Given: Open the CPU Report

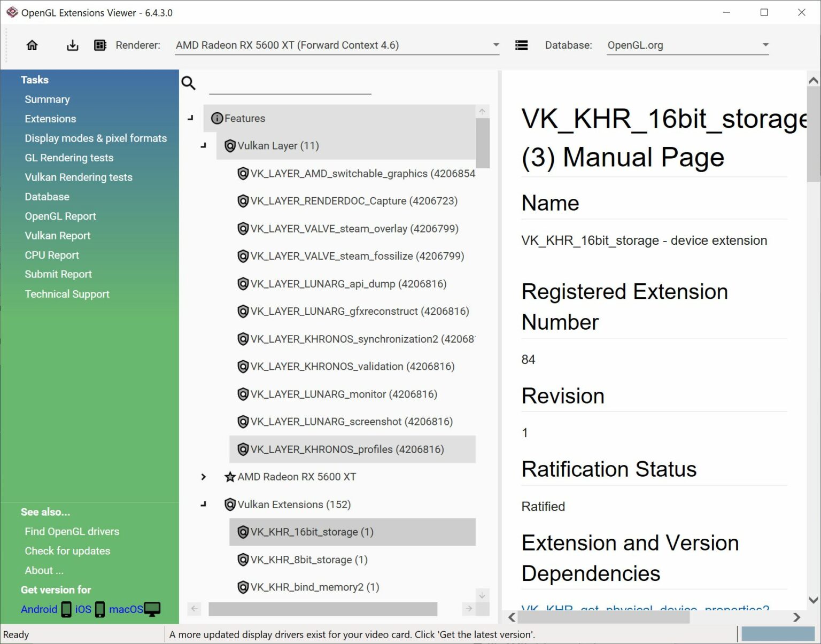Looking at the screenshot, I should tap(52, 255).
